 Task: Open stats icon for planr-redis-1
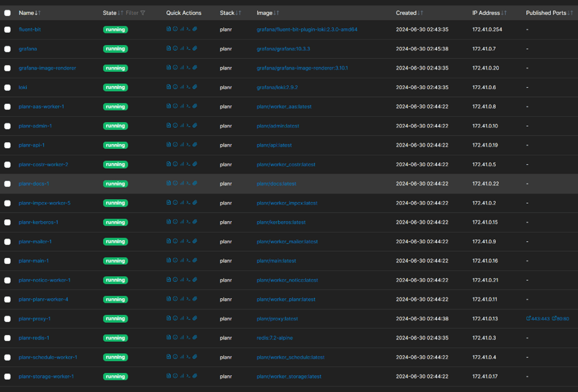pyautogui.click(x=182, y=338)
